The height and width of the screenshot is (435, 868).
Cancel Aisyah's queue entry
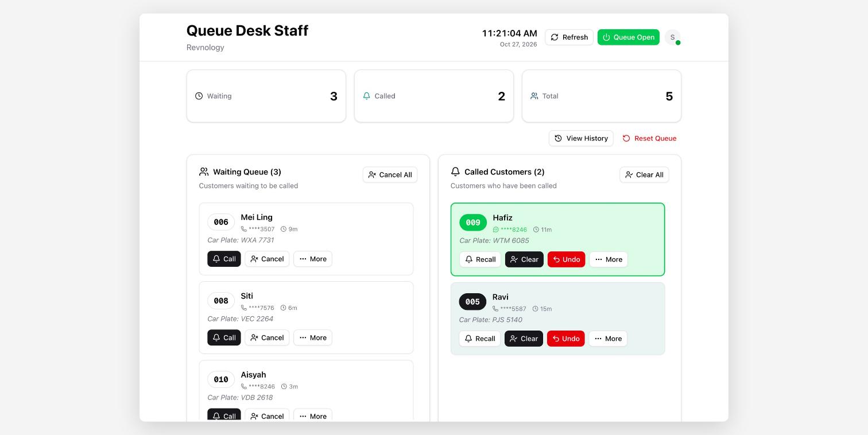point(267,415)
